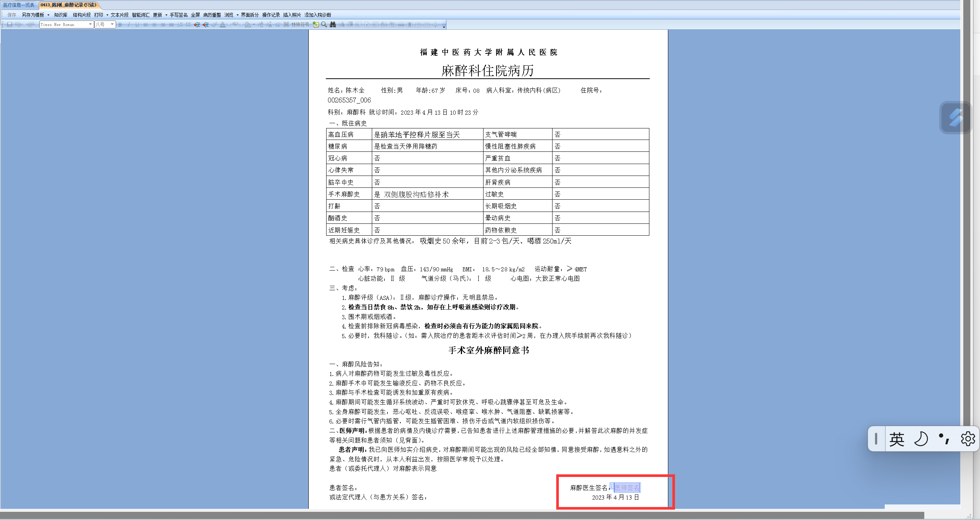
Task: Switch to the 医疗信息一览表 tab
Action: click(x=19, y=5)
